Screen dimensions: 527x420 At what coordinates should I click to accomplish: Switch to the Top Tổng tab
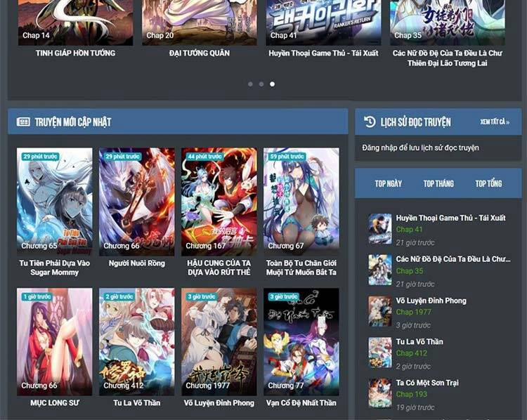488,183
